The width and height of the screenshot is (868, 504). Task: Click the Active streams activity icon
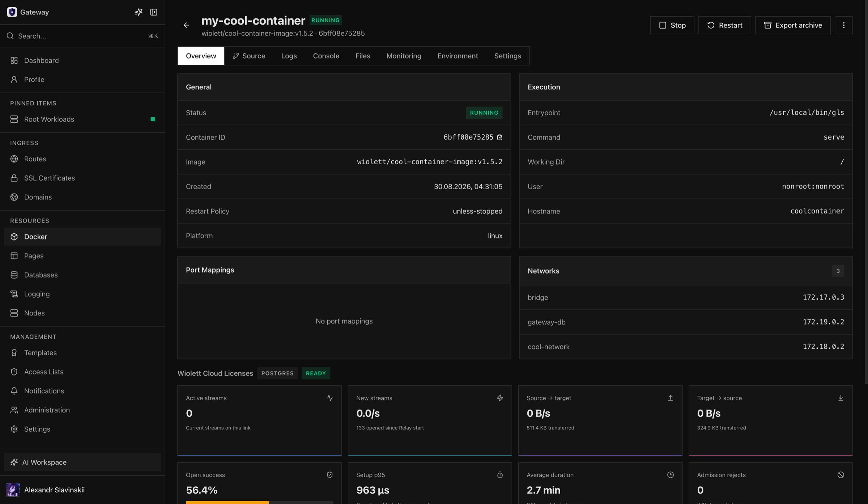(x=329, y=398)
